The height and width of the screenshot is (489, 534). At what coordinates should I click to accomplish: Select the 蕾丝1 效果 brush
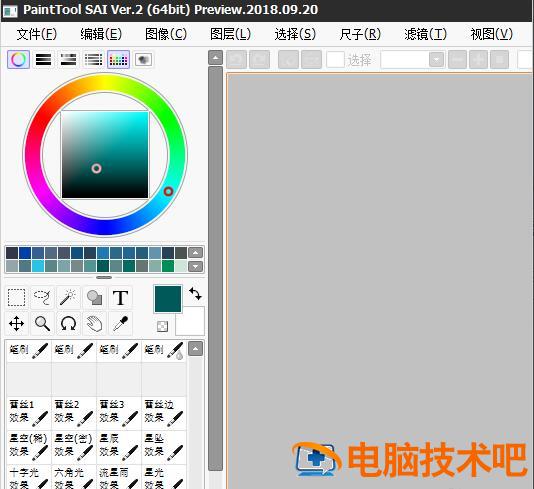[x=29, y=413]
